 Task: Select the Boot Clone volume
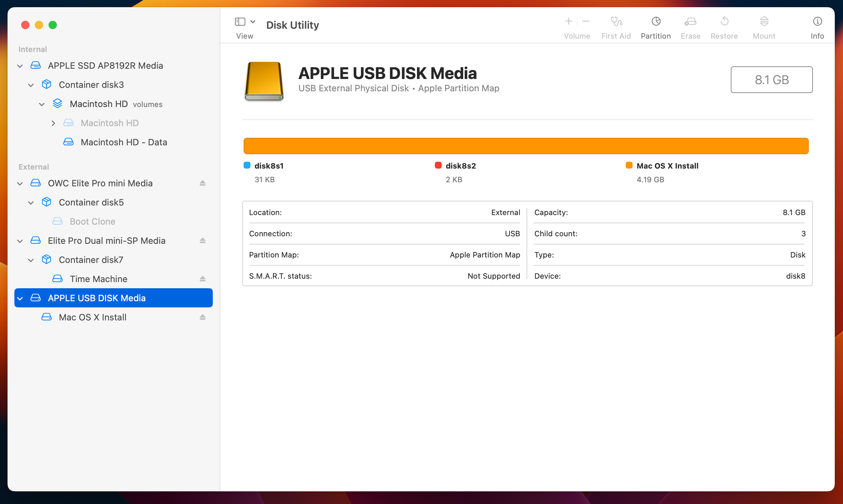coord(114,222)
